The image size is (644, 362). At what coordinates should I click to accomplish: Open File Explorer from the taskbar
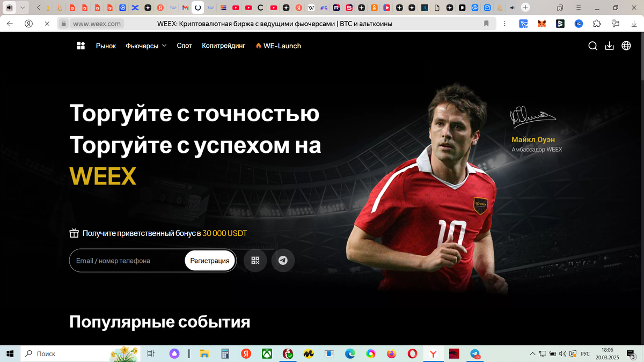tap(204, 353)
